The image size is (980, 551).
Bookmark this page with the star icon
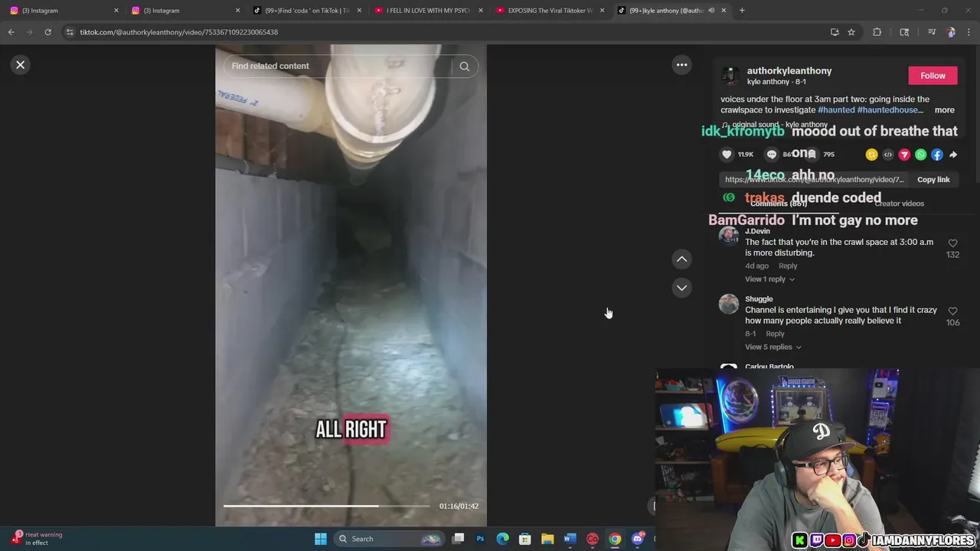[x=851, y=32]
